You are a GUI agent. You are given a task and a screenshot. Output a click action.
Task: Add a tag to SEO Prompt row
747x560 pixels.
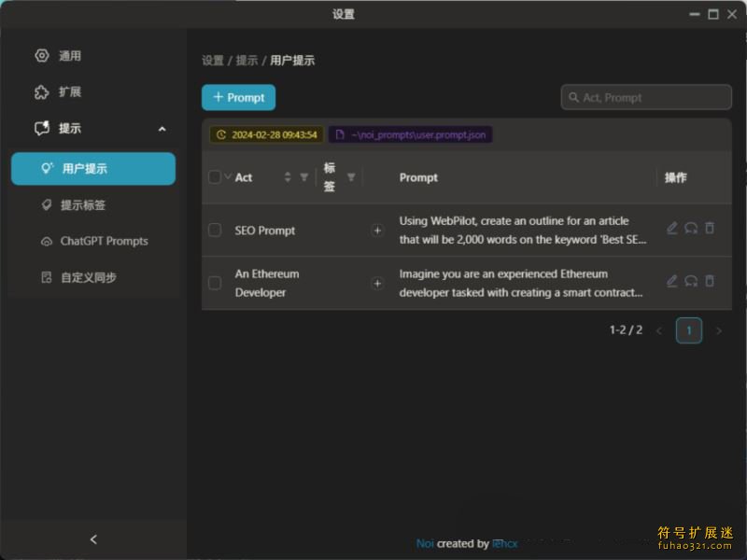point(377,231)
